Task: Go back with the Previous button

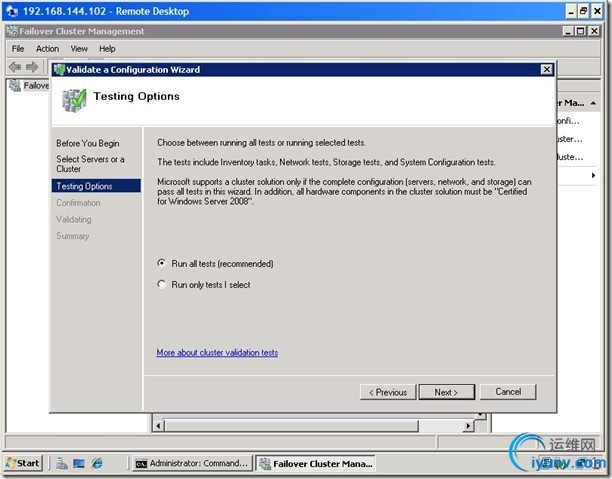Action: click(388, 392)
